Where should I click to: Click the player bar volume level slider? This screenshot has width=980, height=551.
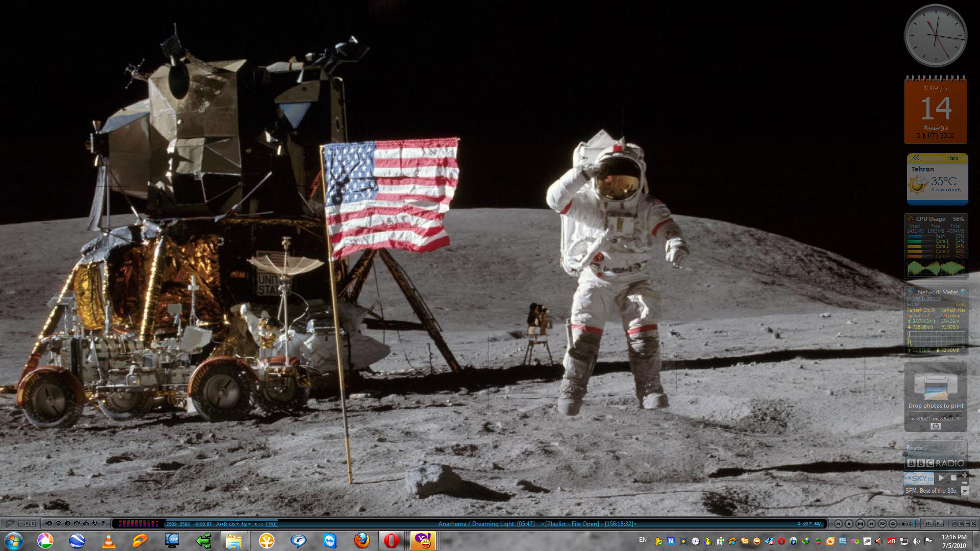(914, 524)
